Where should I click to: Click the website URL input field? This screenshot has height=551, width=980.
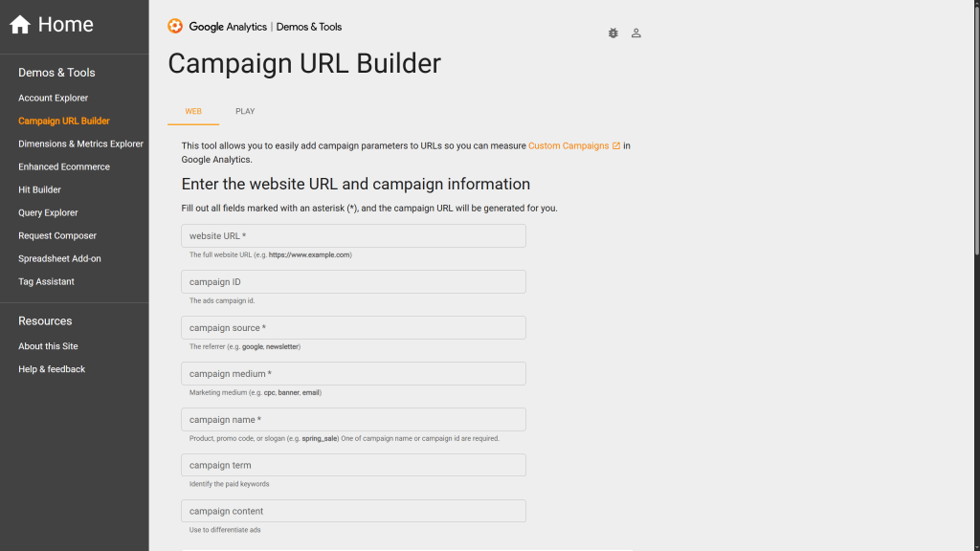pyautogui.click(x=353, y=236)
